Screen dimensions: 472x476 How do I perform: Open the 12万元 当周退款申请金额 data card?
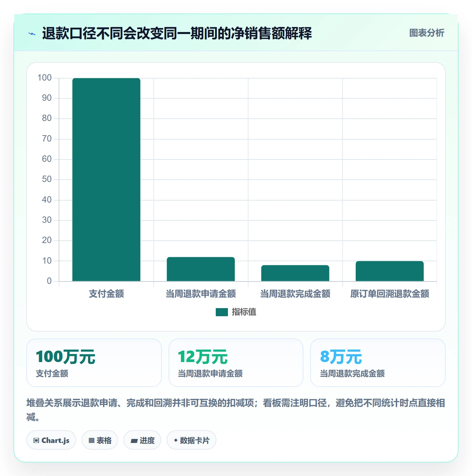(236, 363)
